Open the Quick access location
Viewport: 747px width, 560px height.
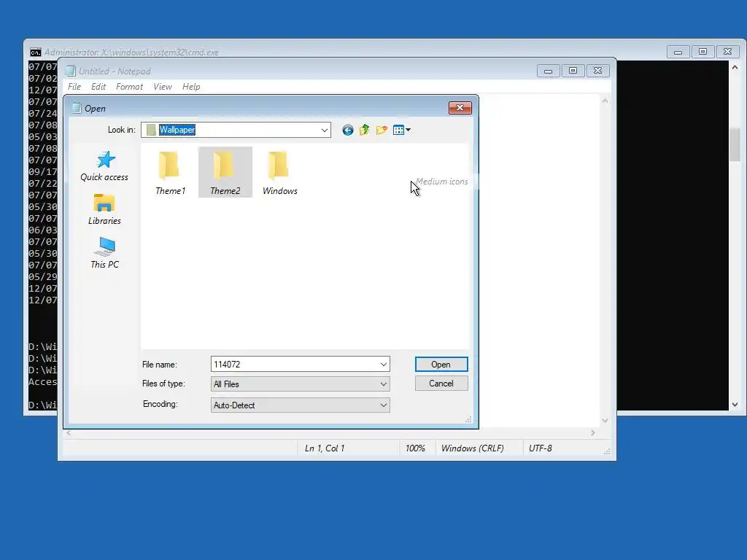point(104,166)
